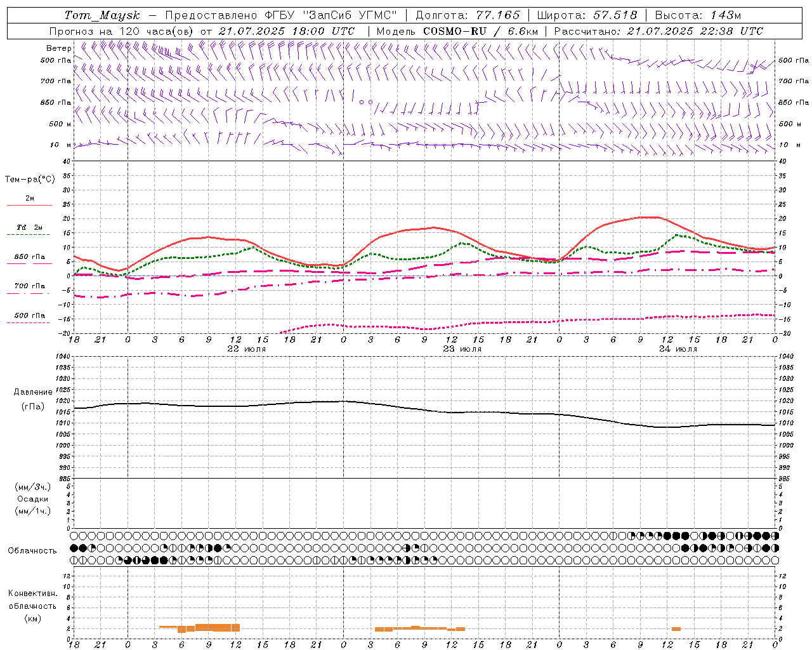Select the 'Долгота: 77.165' longitude value
This screenshot has width=812, height=650.
pos(468,15)
